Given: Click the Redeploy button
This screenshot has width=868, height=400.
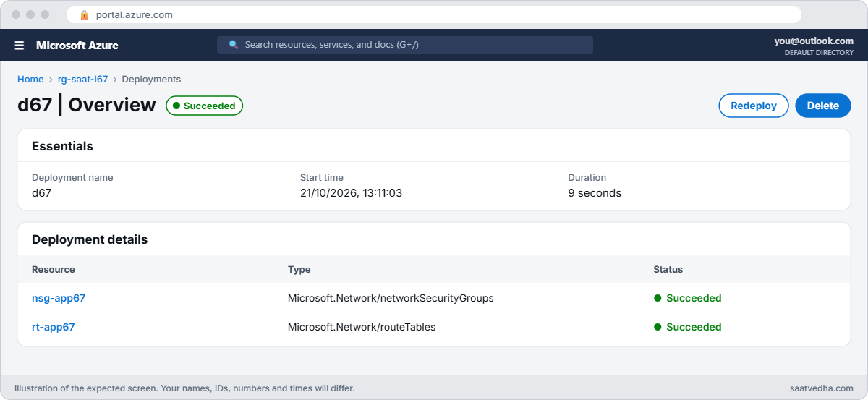Looking at the screenshot, I should click(x=754, y=106).
